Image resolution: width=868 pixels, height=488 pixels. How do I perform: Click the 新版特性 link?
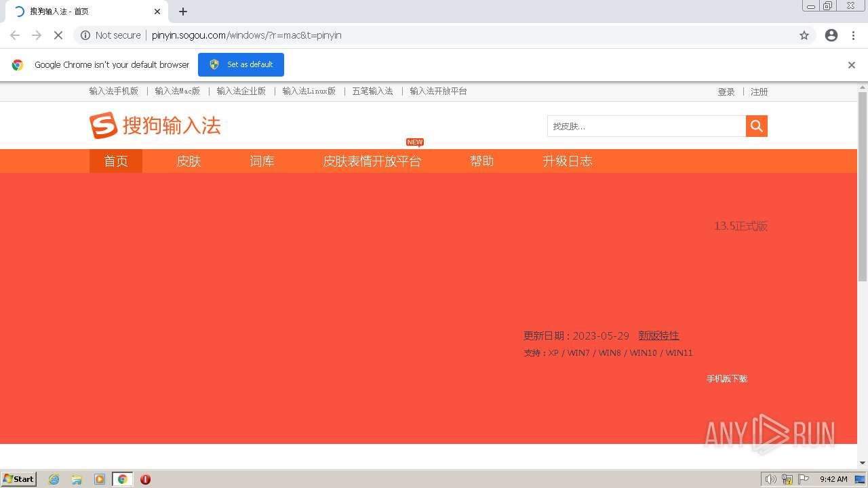[658, 335]
